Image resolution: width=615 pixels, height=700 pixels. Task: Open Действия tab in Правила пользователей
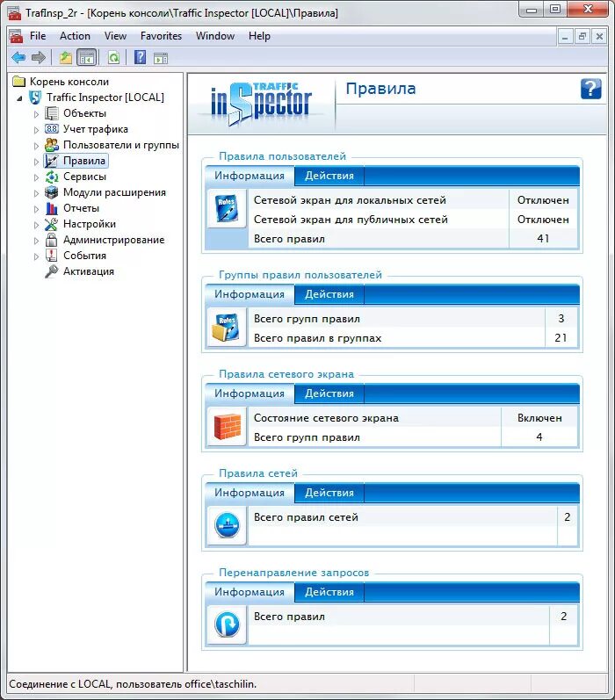329,176
